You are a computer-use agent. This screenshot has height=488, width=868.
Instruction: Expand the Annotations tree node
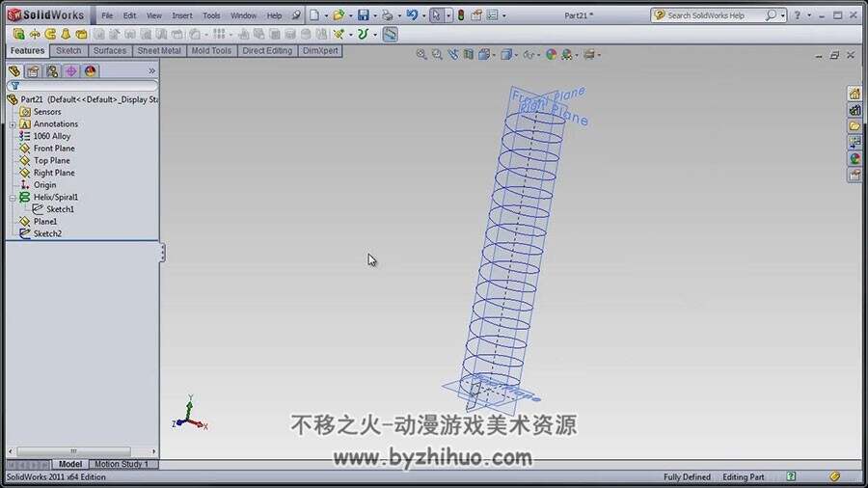pos(13,124)
